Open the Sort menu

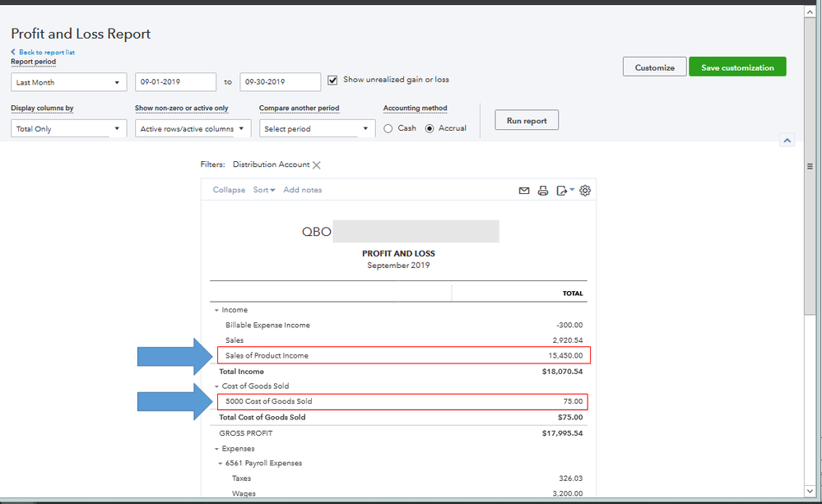pyautogui.click(x=263, y=190)
